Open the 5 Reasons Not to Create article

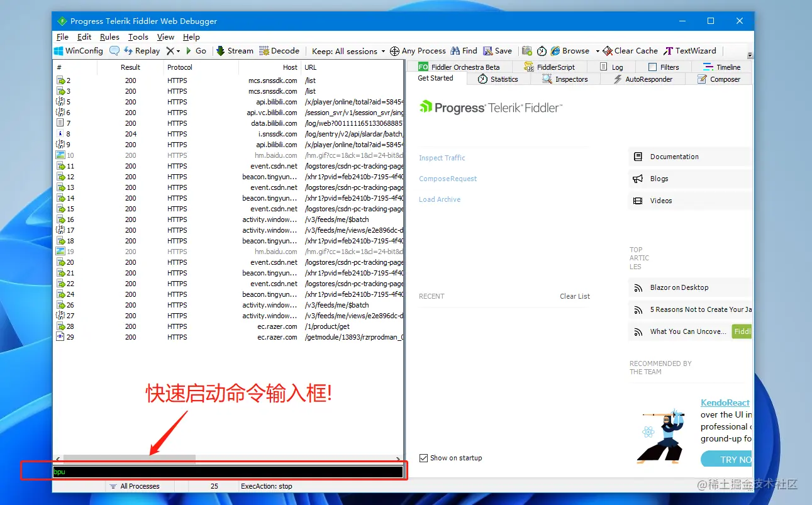click(691, 309)
